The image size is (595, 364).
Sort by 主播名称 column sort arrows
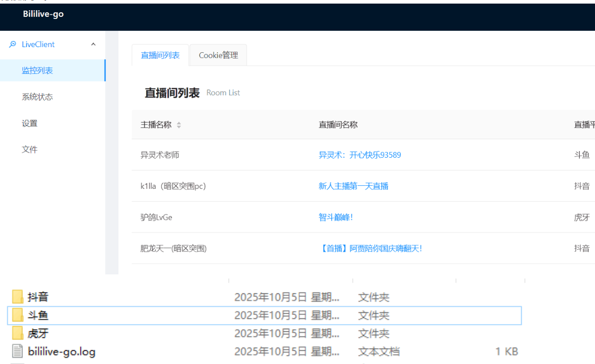click(179, 125)
